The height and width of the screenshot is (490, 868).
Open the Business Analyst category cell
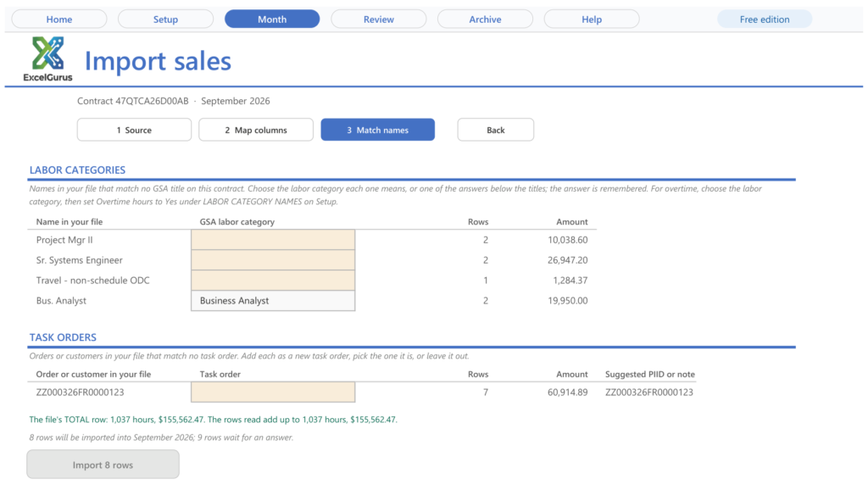pos(273,301)
